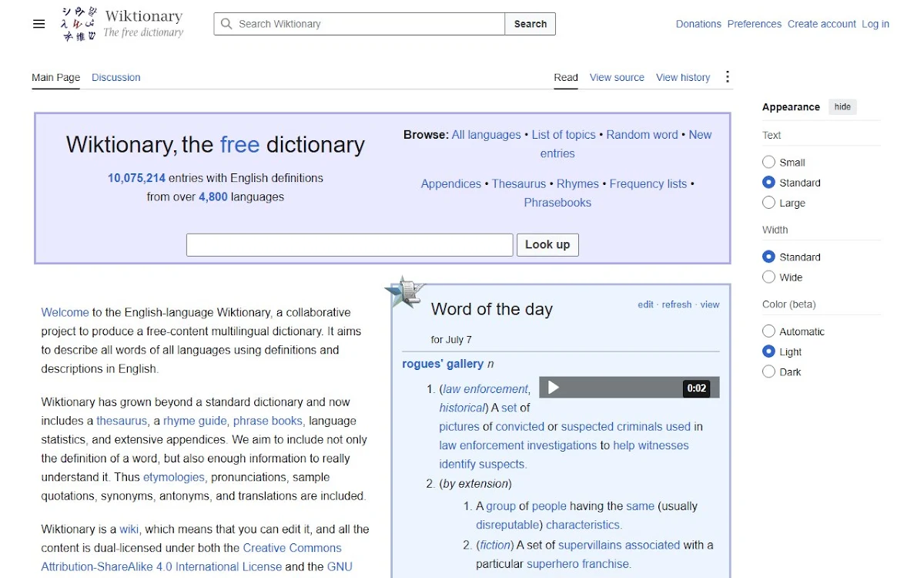The width and height of the screenshot is (924, 578).
Task: Open the law enforcement label link
Action: [485, 389]
